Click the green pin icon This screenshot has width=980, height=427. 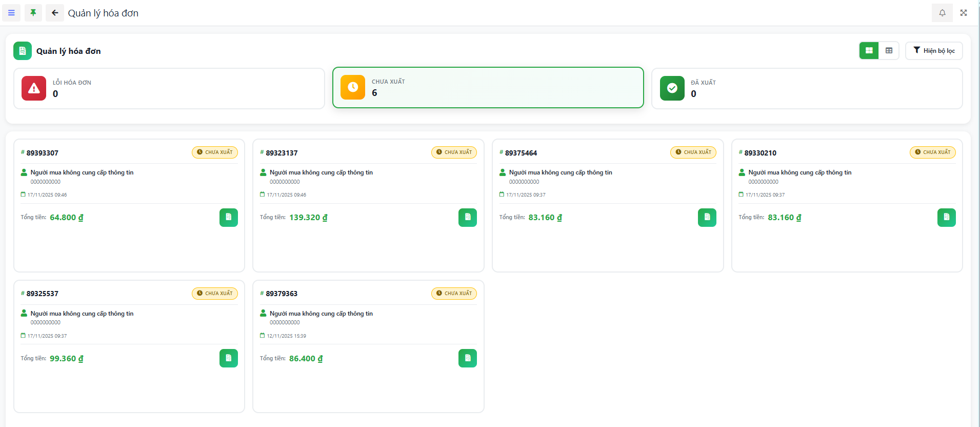(33, 13)
